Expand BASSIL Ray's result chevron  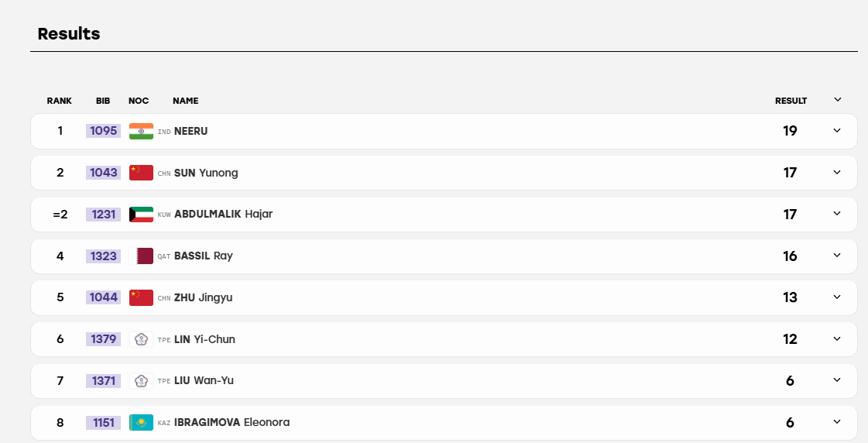click(x=837, y=256)
